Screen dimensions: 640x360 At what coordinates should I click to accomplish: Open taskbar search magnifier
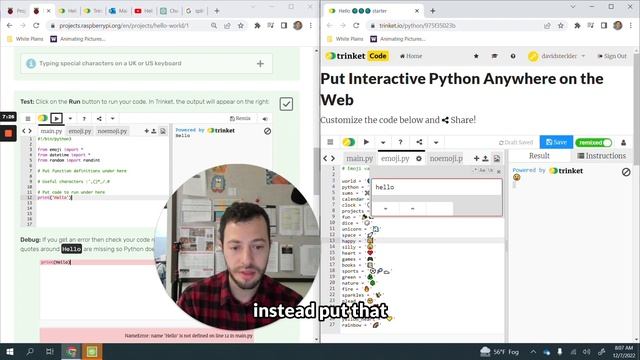30,351
